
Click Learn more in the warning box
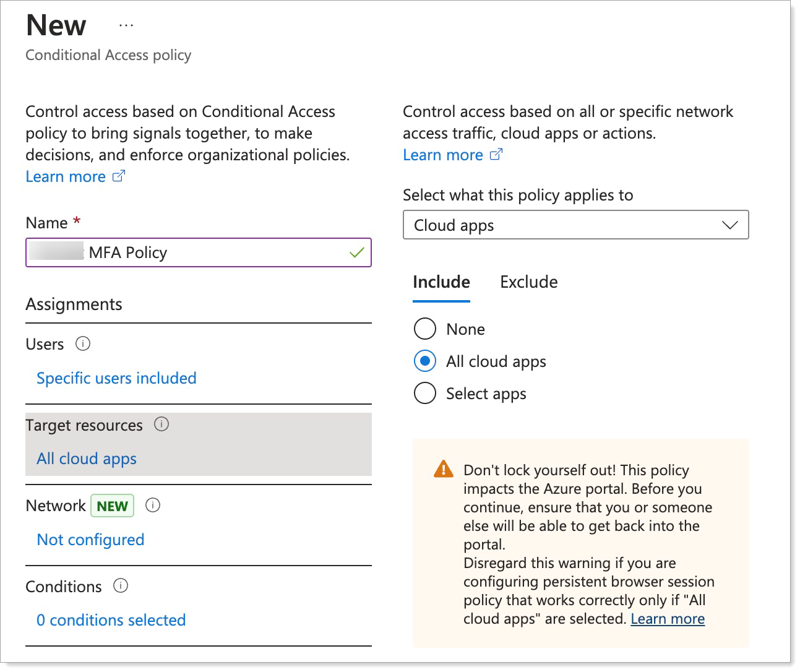[667, 619]
